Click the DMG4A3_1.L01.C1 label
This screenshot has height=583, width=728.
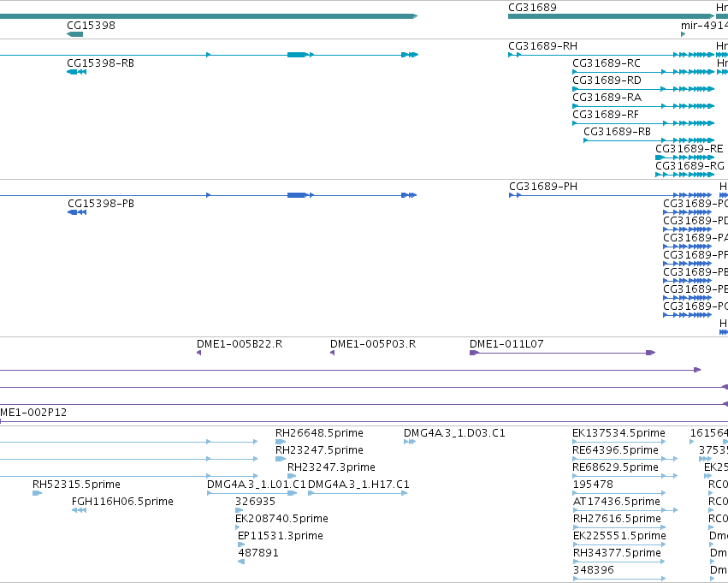[x=257, y=485]
